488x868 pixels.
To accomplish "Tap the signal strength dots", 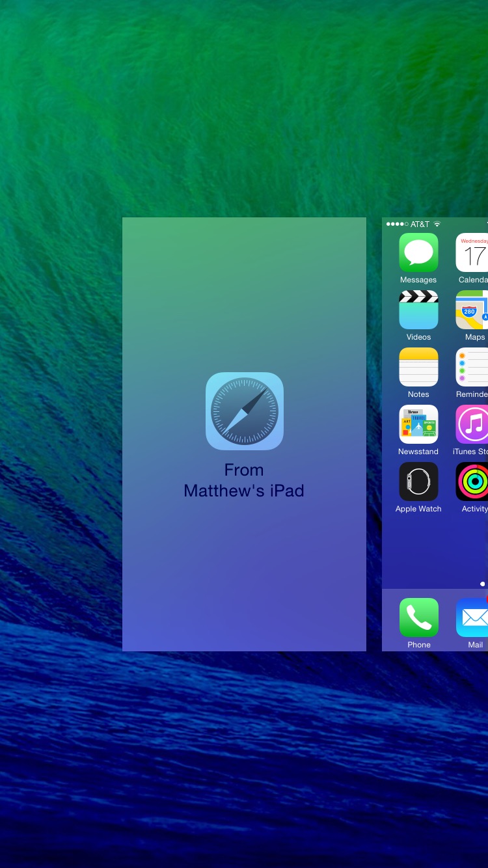I will [x=397, y=224].
